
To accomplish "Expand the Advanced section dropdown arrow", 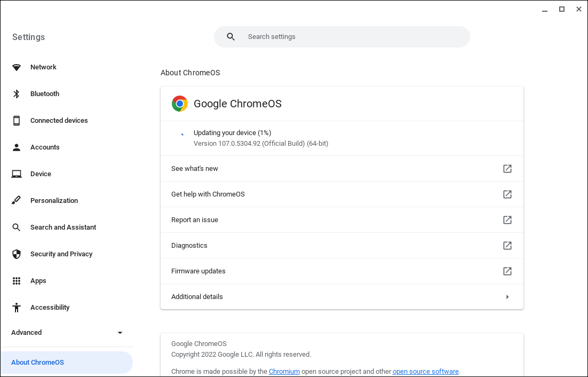I will (x=120, y=333).
